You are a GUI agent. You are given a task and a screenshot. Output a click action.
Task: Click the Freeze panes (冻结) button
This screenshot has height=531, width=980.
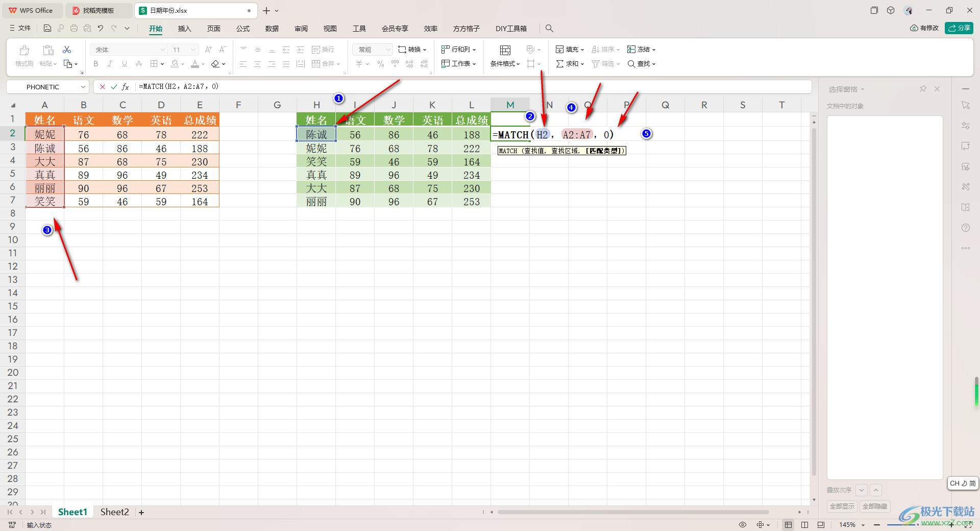point(641,50)
